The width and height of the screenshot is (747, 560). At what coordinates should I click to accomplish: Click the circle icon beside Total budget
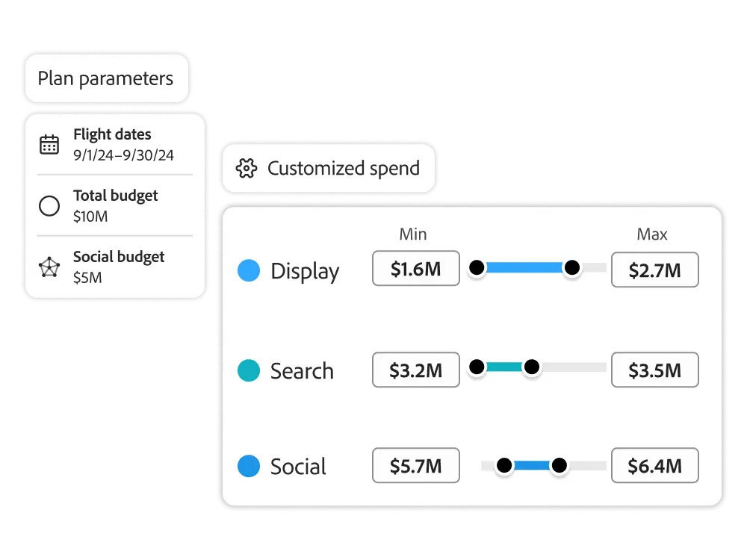(x=49, y=206)
